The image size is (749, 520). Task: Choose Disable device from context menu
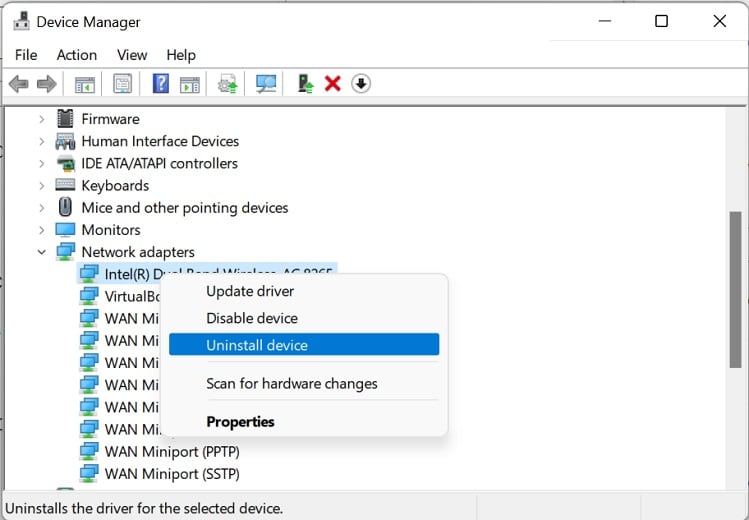[x=304, y=318]
